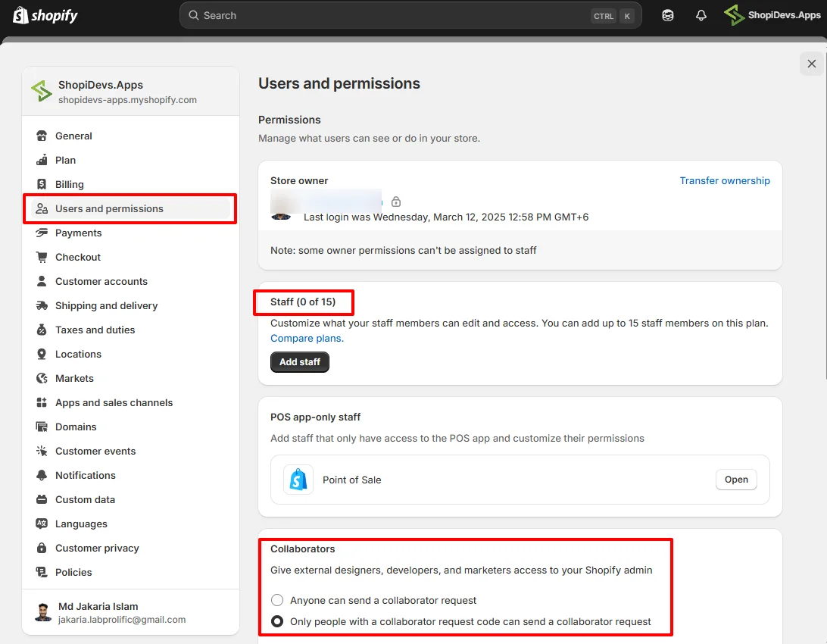This screenshot has height=644, width=827.
Task: Click the Shopify logo in top bar
Action: [45, 15]
